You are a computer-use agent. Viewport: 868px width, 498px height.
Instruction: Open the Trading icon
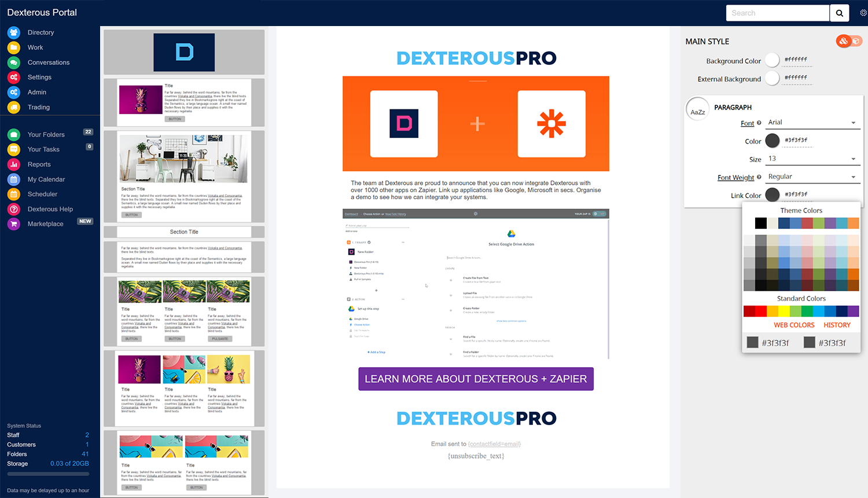(14, 107)
